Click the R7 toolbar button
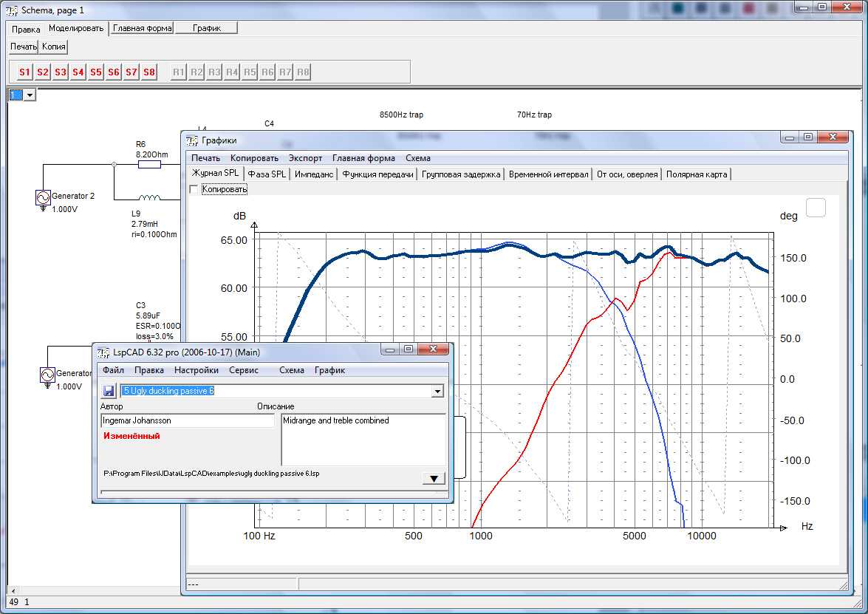The width and height of the screenshot is (868, 614). click(285, 72)
